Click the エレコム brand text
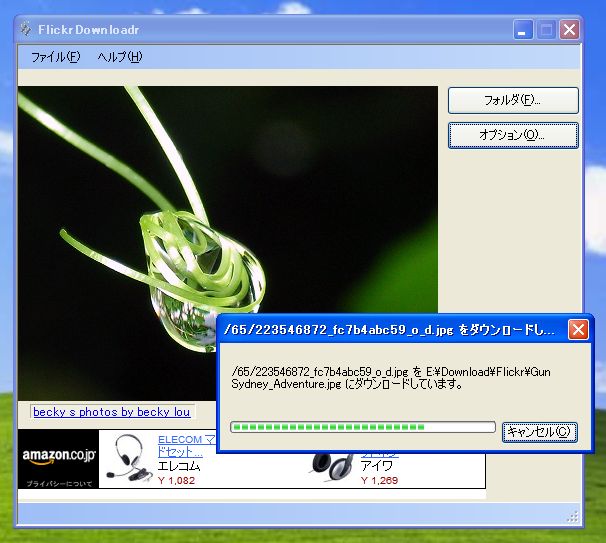 pyautogui.click(x=179, y=466)
